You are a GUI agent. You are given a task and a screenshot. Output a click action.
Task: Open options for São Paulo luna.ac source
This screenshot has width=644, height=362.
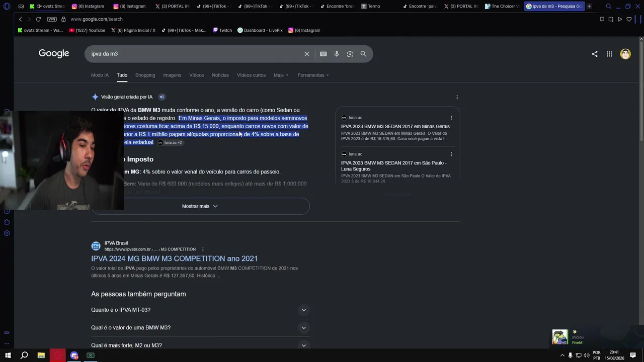[x=451, y=154]
